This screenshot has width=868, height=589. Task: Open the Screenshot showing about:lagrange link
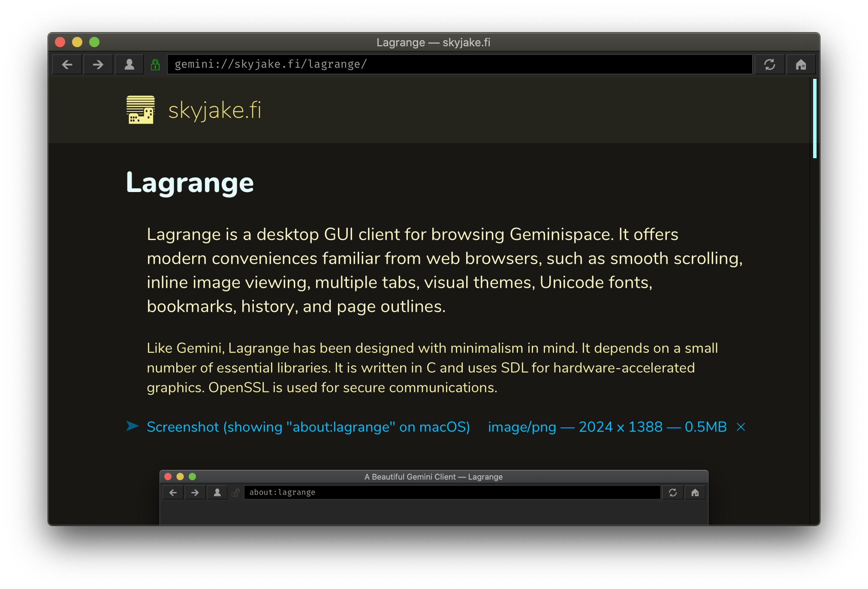click(308, 427)
